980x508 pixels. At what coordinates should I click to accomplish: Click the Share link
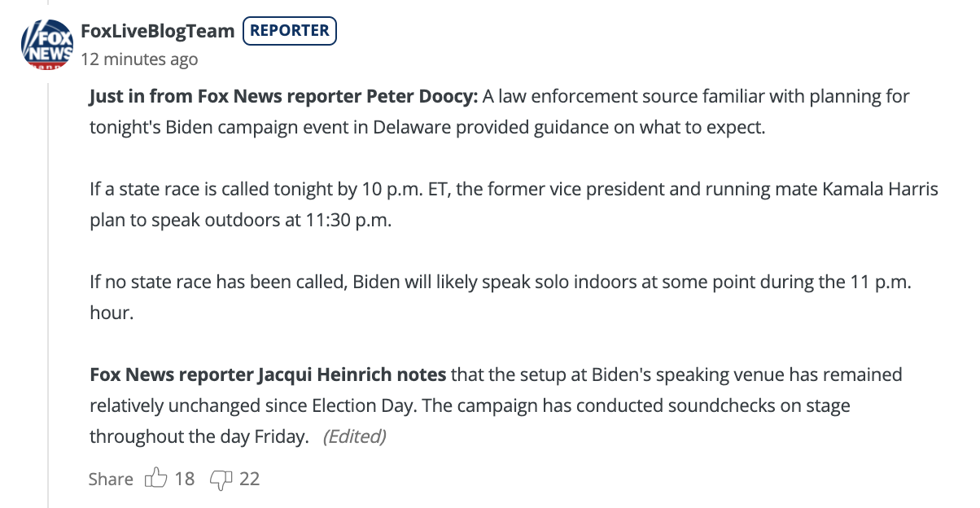[111, 479]
